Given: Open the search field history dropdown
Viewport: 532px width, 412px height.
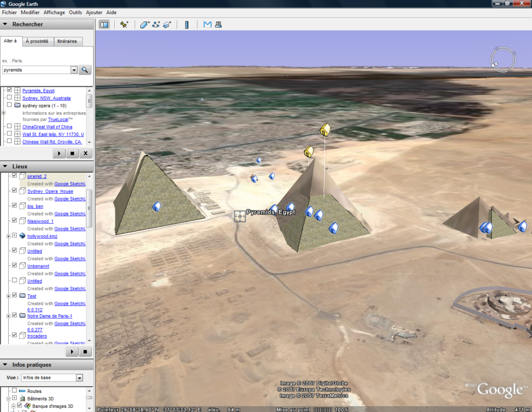Looking at the screenshot, I should point(74,70).
